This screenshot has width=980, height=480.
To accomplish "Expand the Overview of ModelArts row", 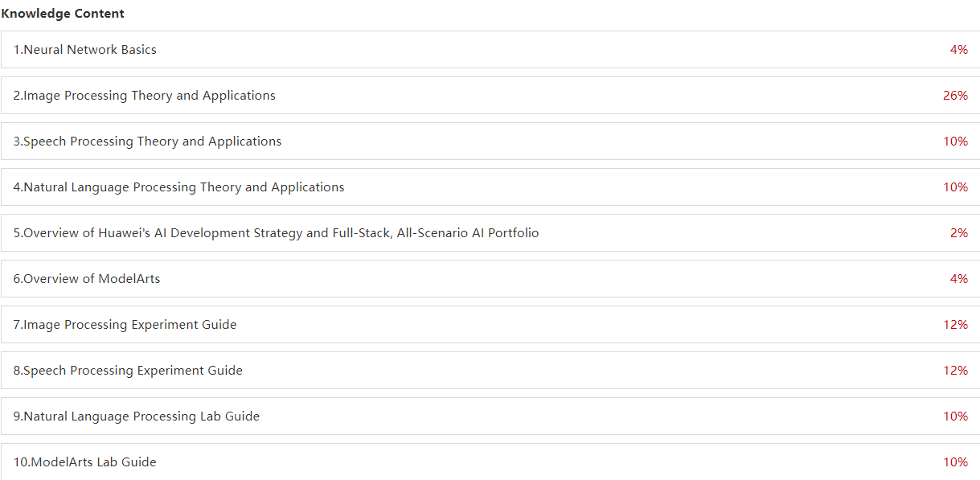I will click(490, 279).
